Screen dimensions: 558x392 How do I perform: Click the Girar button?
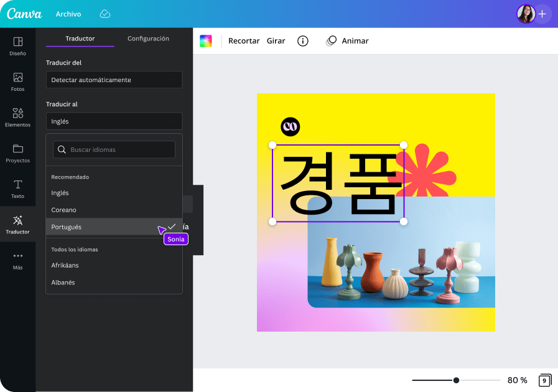(276, 40)
